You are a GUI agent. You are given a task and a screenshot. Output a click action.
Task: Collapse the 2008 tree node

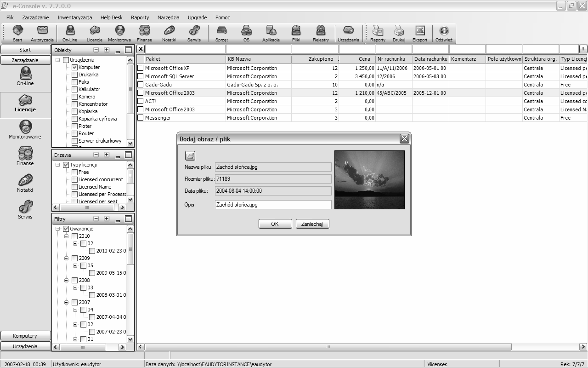[66, 280]
